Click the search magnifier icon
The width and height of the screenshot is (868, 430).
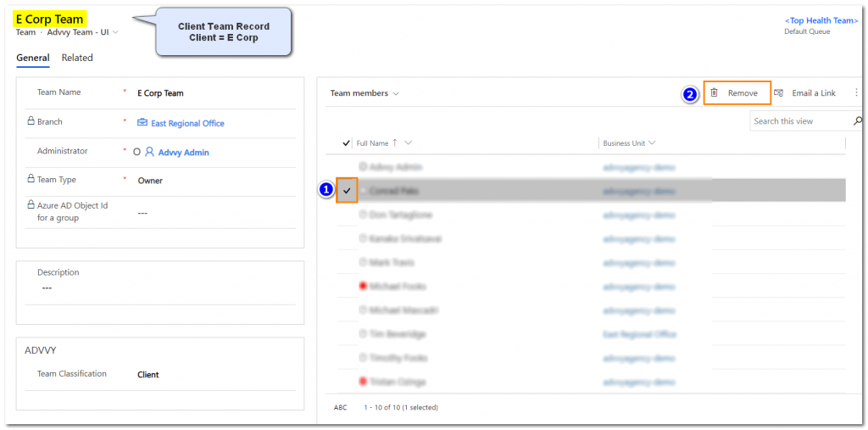click(857, 121)
